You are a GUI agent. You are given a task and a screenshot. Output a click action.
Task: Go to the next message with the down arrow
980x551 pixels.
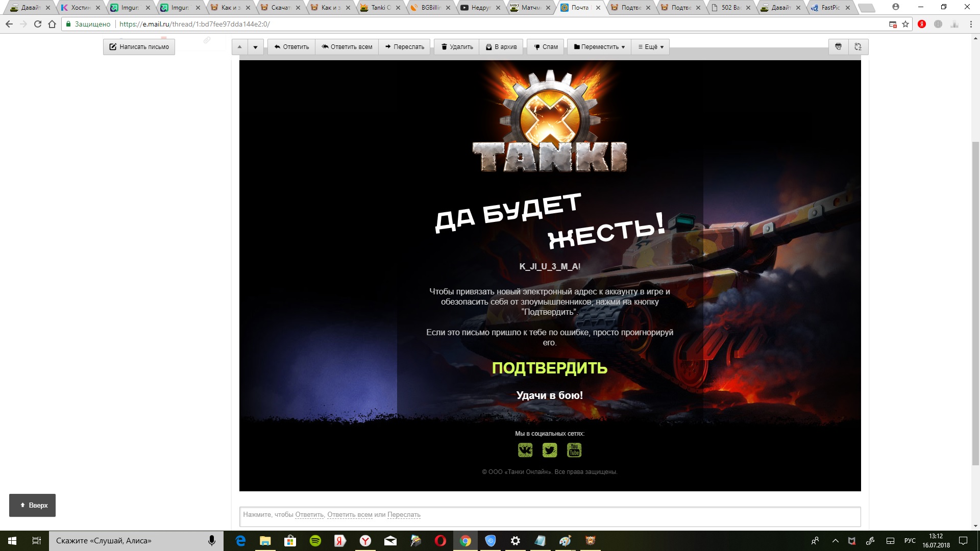point(255,47)
